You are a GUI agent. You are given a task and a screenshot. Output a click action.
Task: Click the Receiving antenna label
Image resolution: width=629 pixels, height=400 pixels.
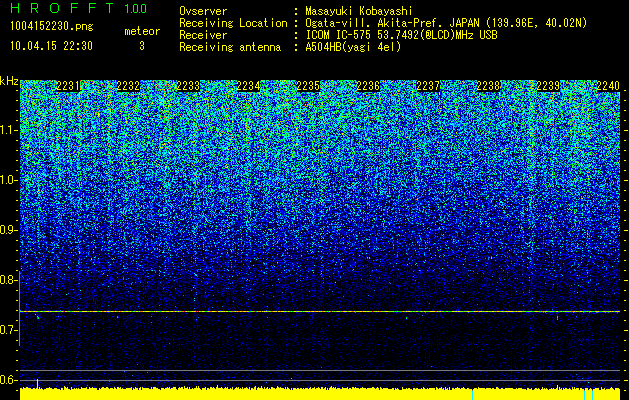coord(230,47)
